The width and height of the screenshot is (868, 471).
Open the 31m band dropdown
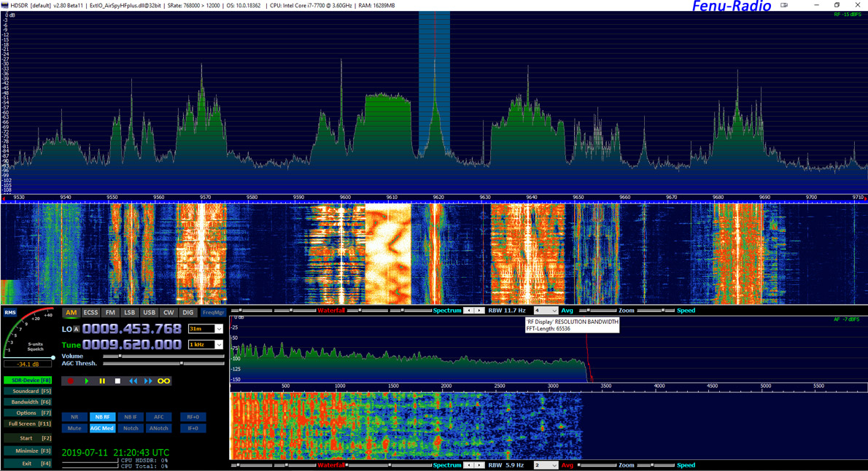point(206,328)
